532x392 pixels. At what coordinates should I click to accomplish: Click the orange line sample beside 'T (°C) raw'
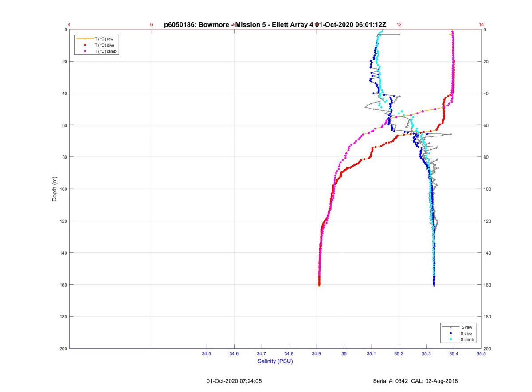click(x=85, y=39)
